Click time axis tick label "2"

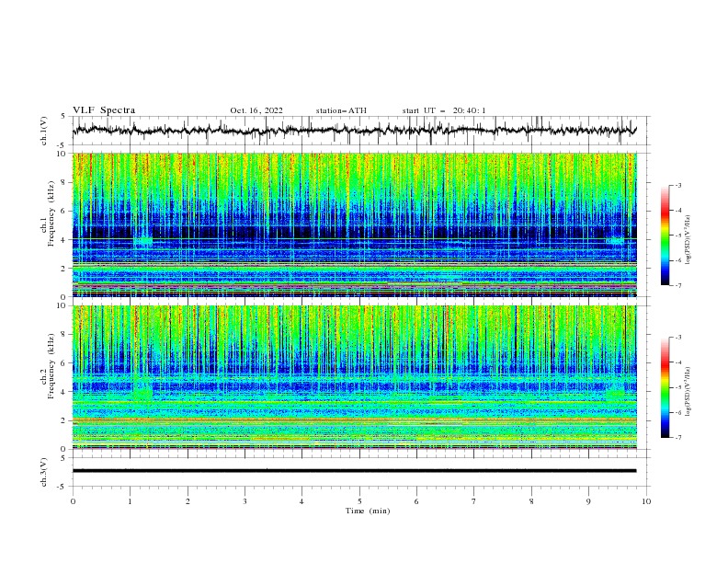(188, 501)
